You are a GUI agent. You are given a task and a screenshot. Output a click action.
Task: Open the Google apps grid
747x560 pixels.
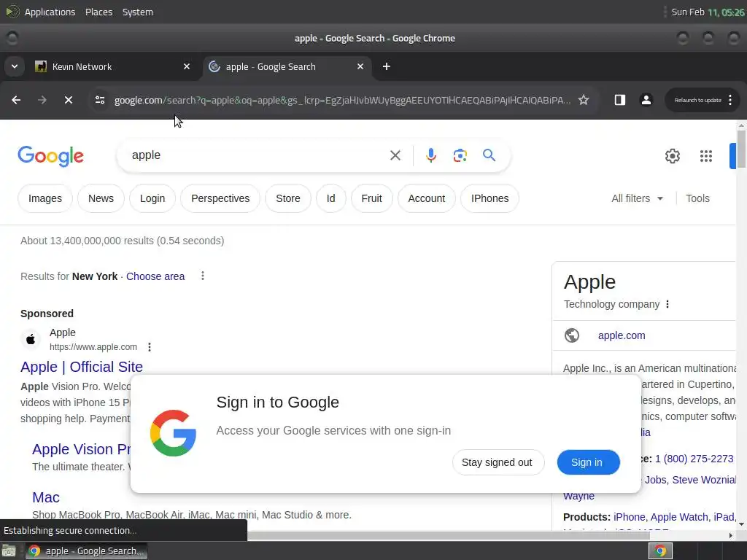point(705,156)
